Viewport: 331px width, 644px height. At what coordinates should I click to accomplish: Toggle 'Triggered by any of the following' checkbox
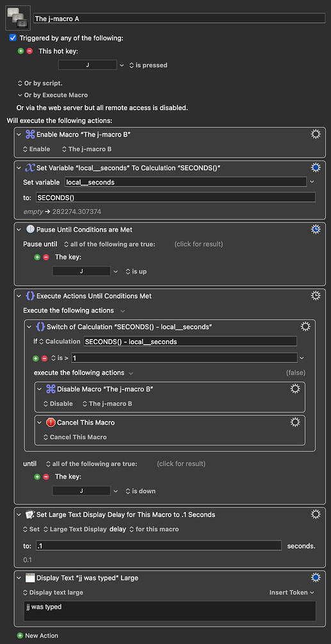[13, 38]
